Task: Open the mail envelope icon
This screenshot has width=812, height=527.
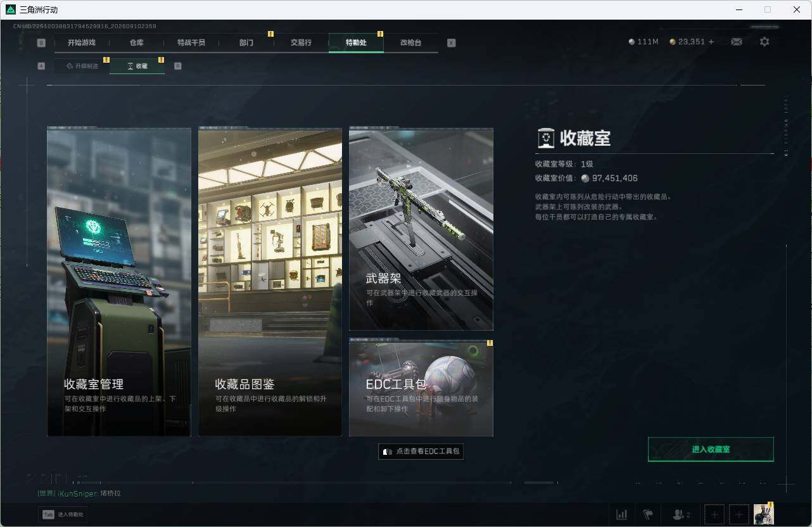Action: point(737,42)
